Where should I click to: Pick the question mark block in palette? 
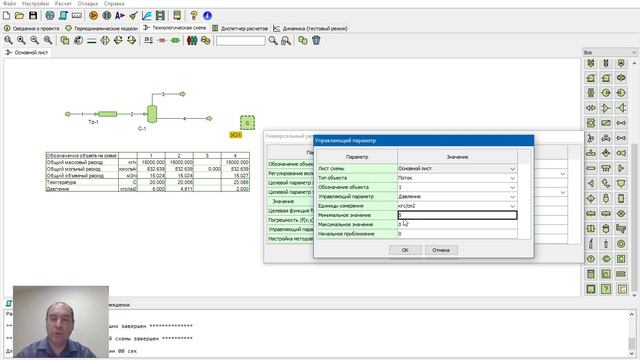coord(606,289)
